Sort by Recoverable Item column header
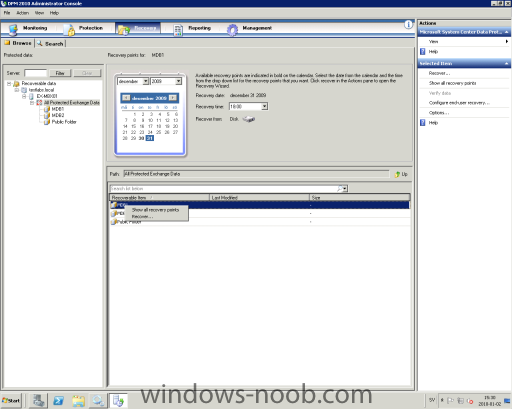This screenshot has height=409, width=512. tap(159, 198)
